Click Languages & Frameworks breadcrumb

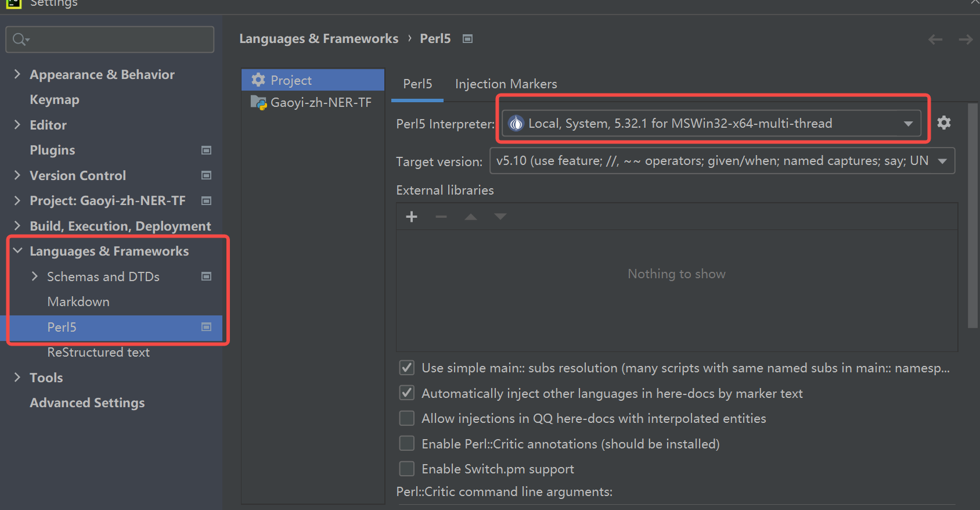(x=319, y=39)
